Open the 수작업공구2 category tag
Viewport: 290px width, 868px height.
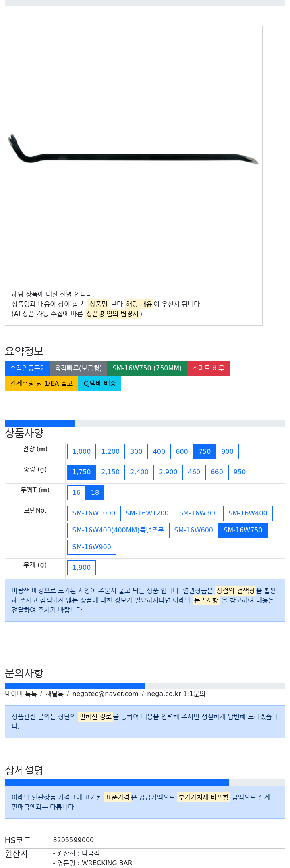[27, 368]
